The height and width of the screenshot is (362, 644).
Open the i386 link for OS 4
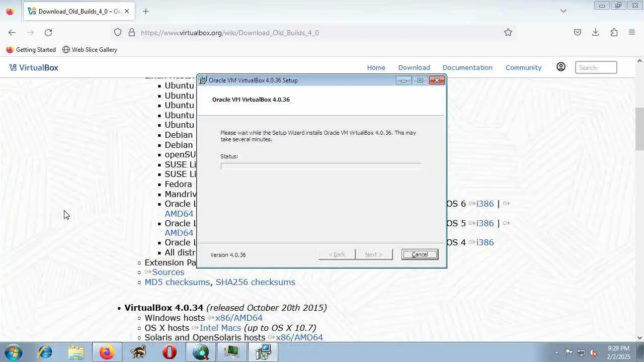(485, 242)
